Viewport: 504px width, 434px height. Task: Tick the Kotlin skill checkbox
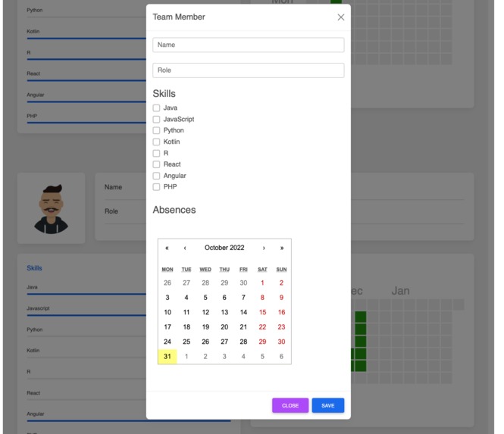pos(156,142)
